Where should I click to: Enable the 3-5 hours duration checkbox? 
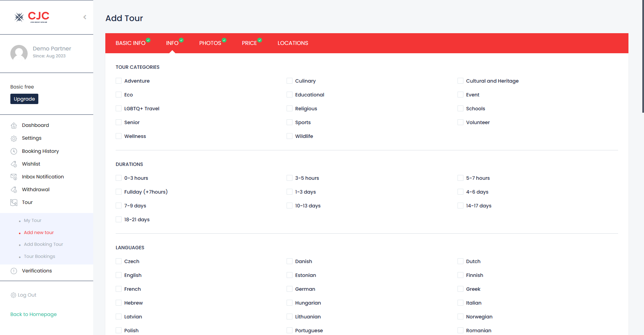click(290, 178)
